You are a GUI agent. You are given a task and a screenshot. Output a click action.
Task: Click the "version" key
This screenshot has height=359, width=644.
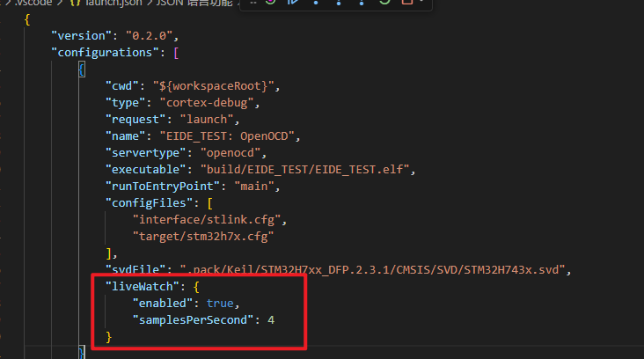click(x=81, y=36)
